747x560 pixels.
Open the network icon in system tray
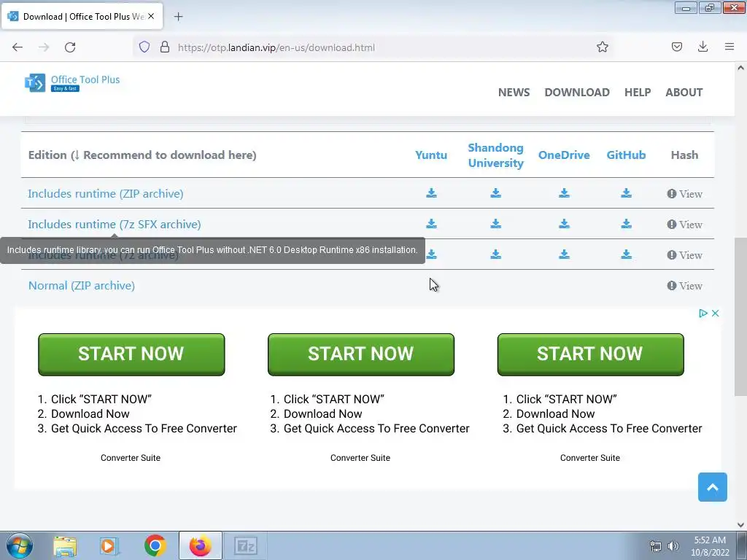coord(656,546)
